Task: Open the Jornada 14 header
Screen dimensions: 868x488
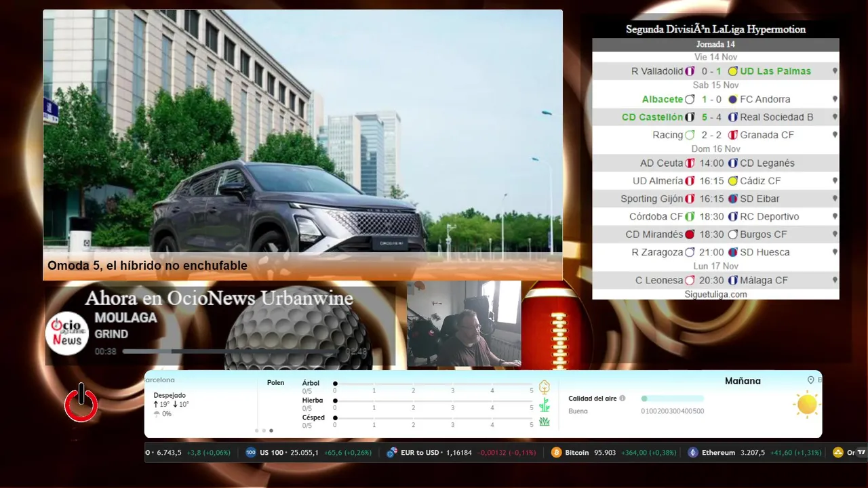Action: 715,45
